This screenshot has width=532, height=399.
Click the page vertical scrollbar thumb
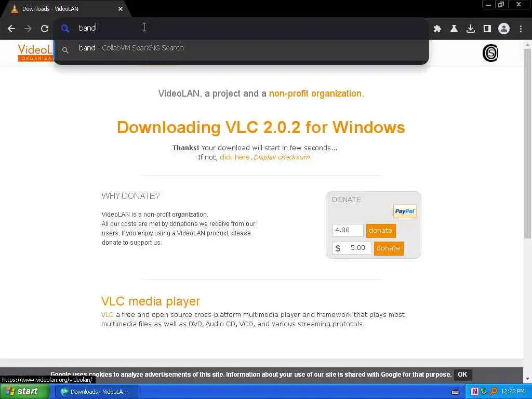click(x=528, y=144)
